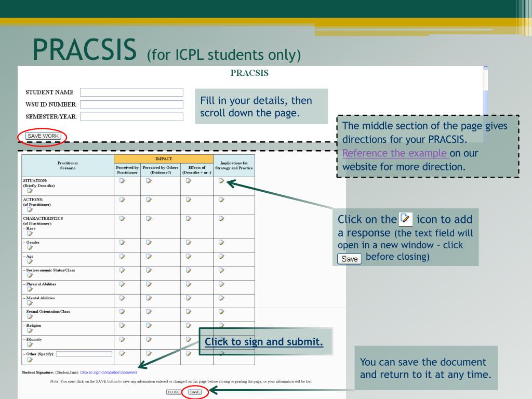
Task: Edit Race Implications for Strategy cell
Action: 221,219
